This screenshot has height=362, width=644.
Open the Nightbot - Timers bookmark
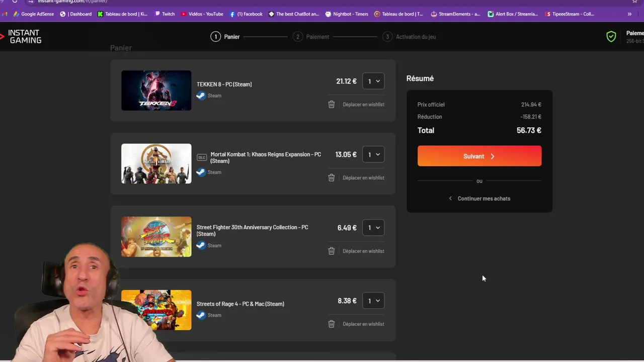[x=347, y=14]
